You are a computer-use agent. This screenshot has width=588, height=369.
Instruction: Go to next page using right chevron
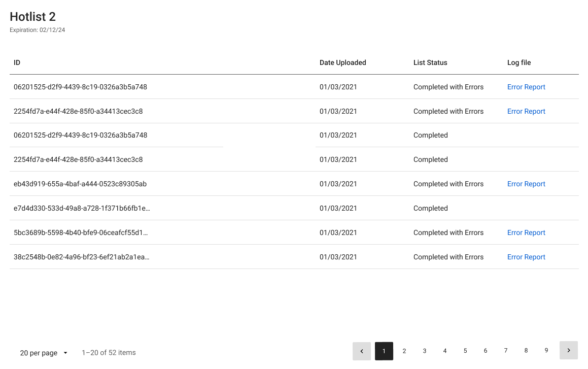point(569,350)
